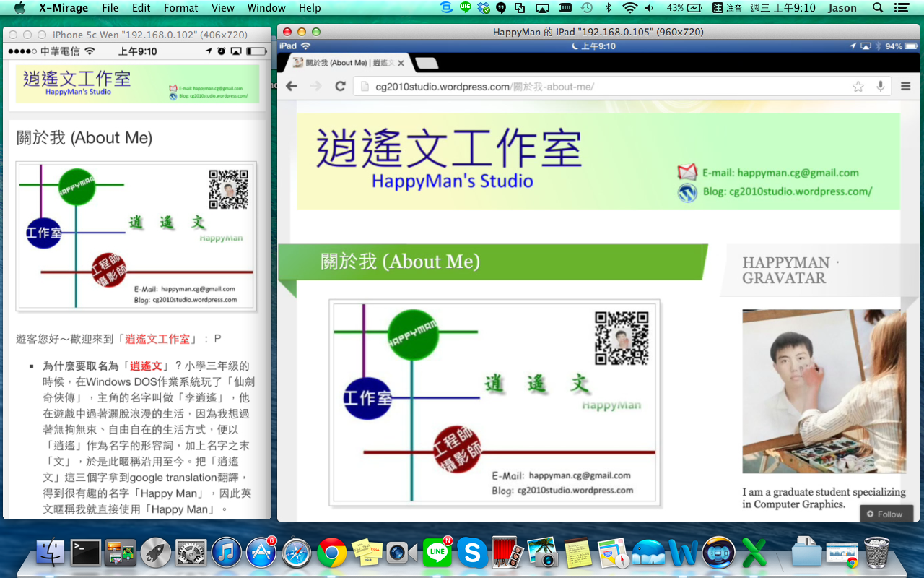Open a new tab in iPad Chrome
Screen dimensions: 924x578
(x=427, y=64)
